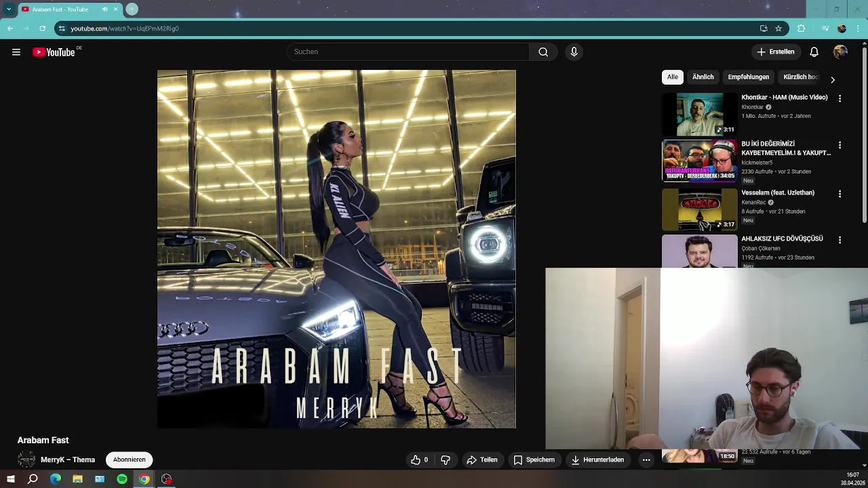Save video with Speichern button
868x488 pixels.
[534, 460]
